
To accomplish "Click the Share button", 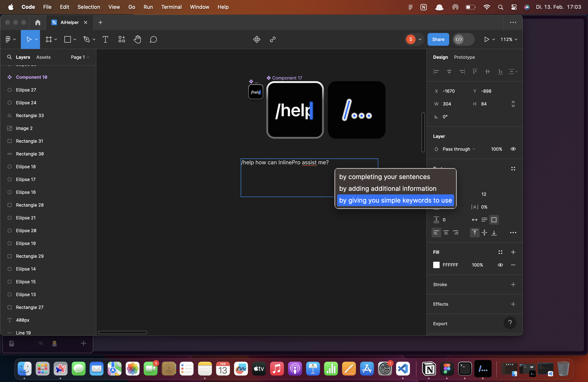I will [x=438, y=39].
